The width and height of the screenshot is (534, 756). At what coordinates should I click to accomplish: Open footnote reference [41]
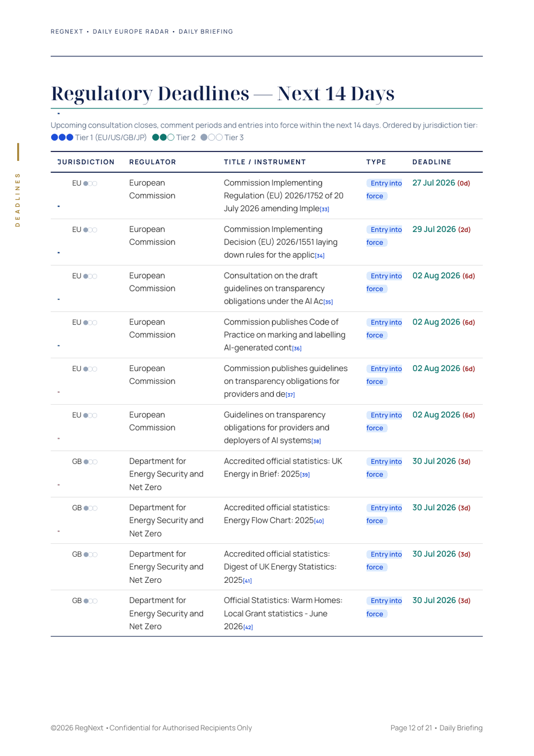(247, 581)
